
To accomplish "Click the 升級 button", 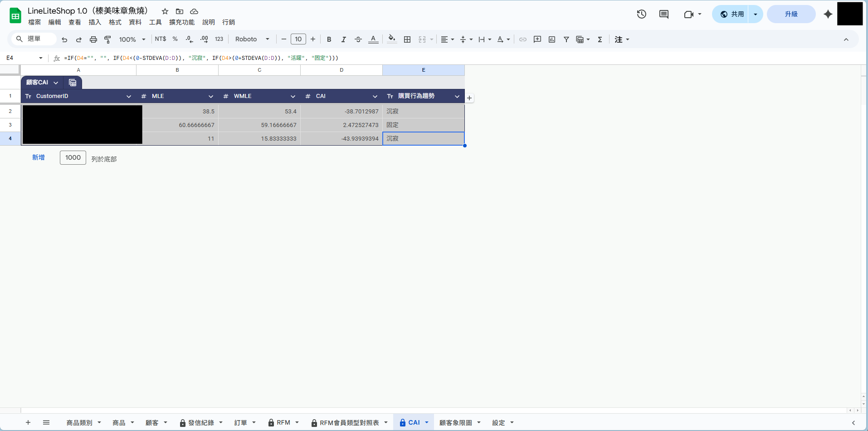I will pos(791,14).
